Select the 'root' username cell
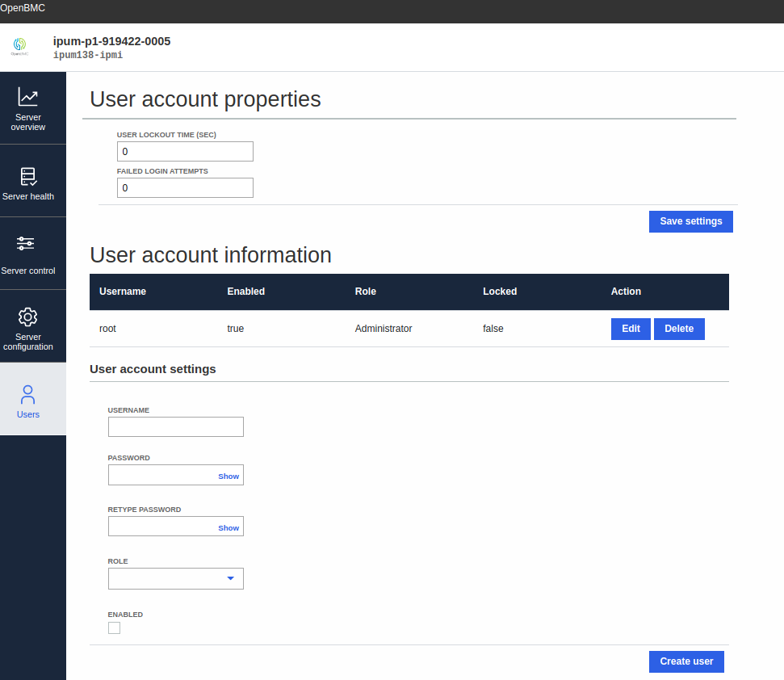The height and width of the screenshot is (680, 784). click(107, 329)
